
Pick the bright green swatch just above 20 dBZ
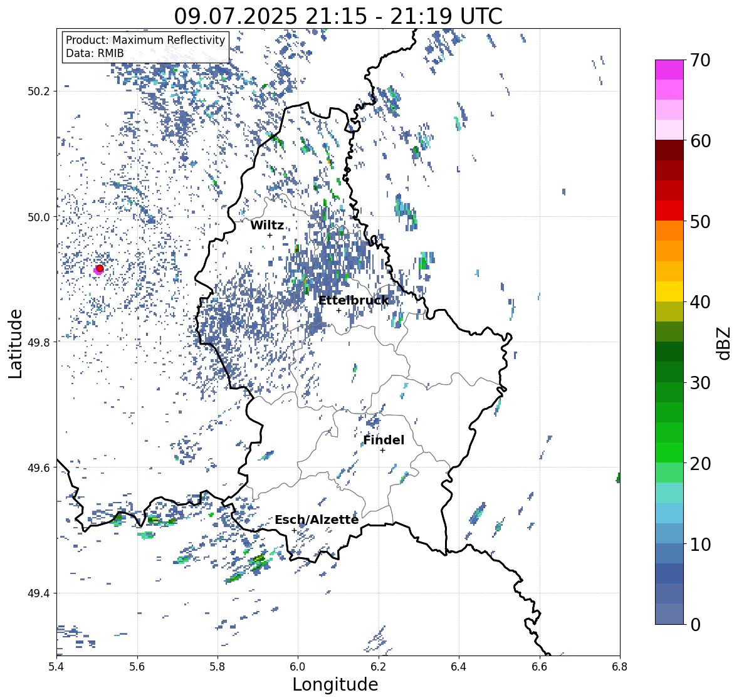pyautogui.click(x=669, y=452)
